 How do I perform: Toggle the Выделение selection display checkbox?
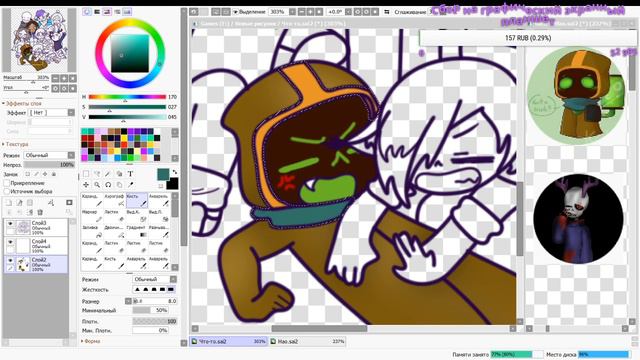click(x=236, y=12)
